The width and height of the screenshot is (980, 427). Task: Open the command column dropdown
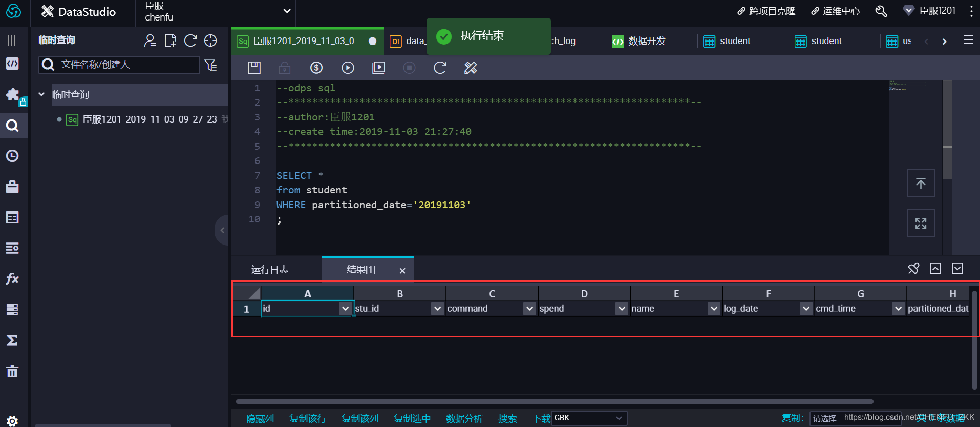(529, 308)
